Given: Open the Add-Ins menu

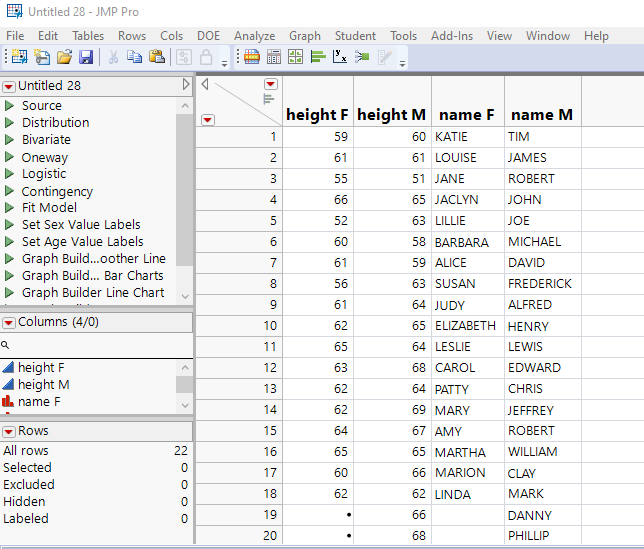Looking at the screenshot, I should click(452, 36).
